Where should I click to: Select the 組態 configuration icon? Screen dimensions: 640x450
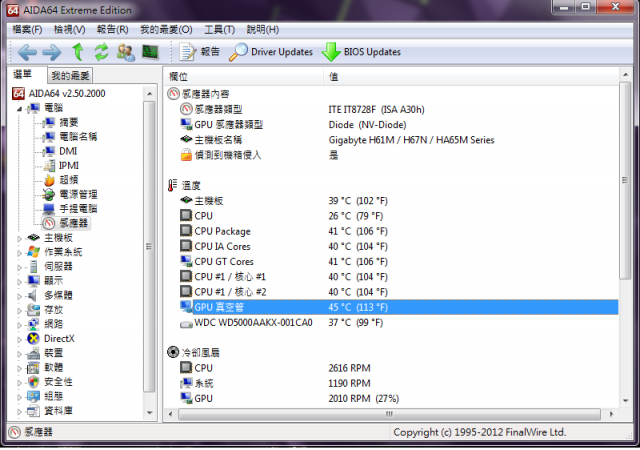click(33, 396)
